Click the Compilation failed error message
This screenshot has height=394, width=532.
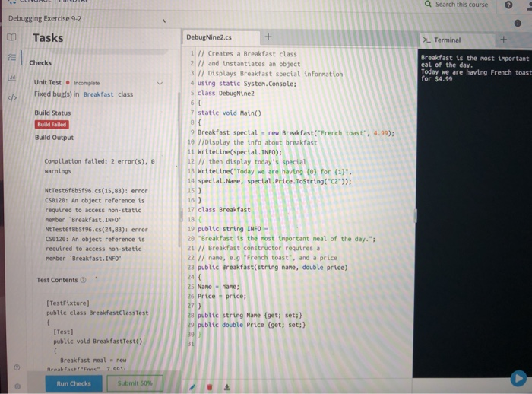[x=100, y=166]
